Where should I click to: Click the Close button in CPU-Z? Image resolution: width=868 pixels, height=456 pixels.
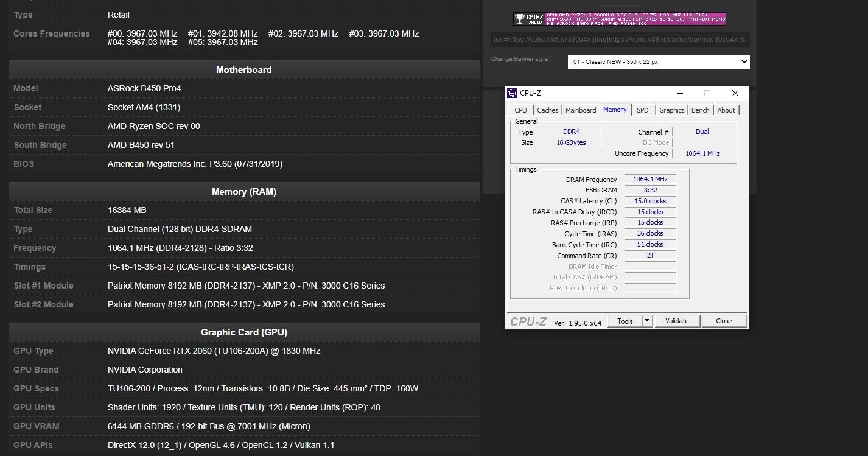pyautogui.click(x=724, y=321)
